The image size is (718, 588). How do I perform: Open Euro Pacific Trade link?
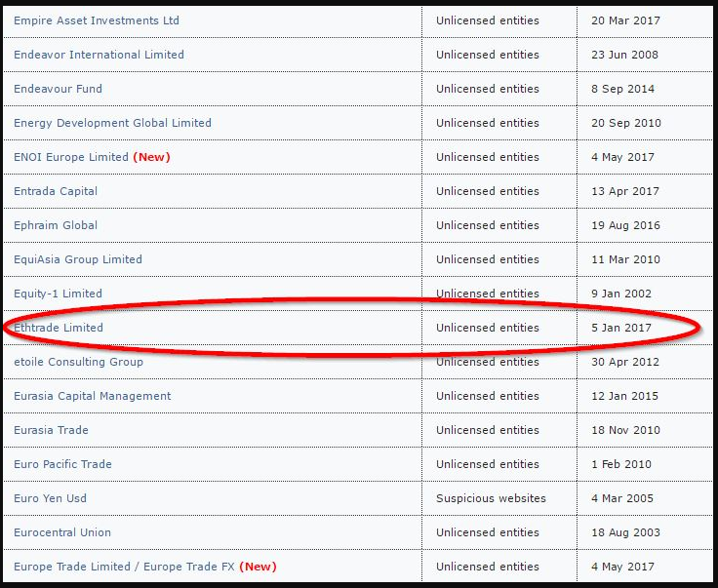pos(62,464)
